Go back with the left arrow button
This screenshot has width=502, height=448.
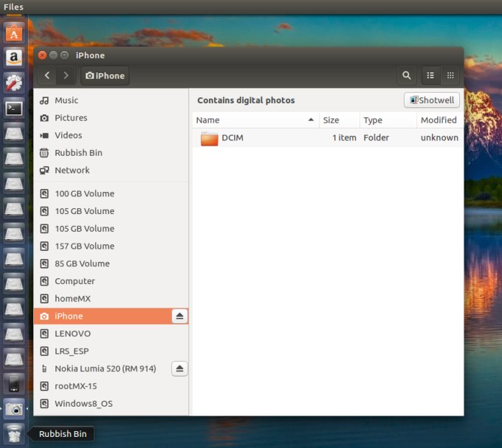47,75
